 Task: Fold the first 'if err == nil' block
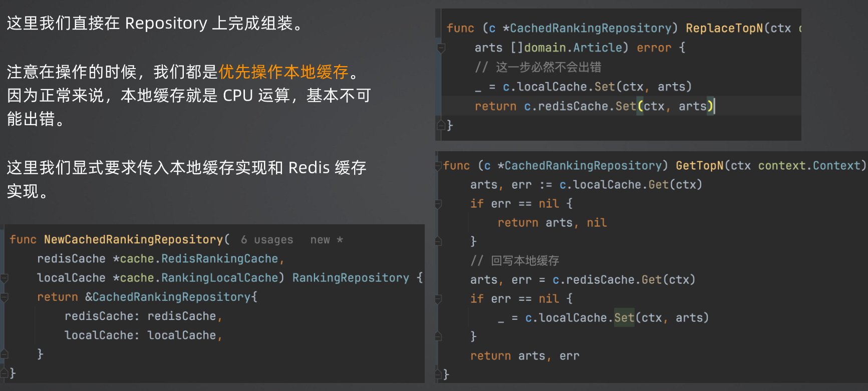438,204
